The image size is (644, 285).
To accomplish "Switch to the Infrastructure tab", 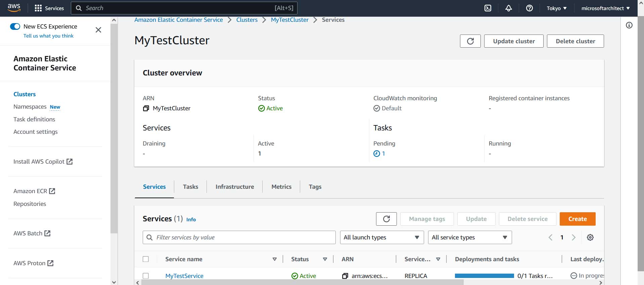I will 235,187.
